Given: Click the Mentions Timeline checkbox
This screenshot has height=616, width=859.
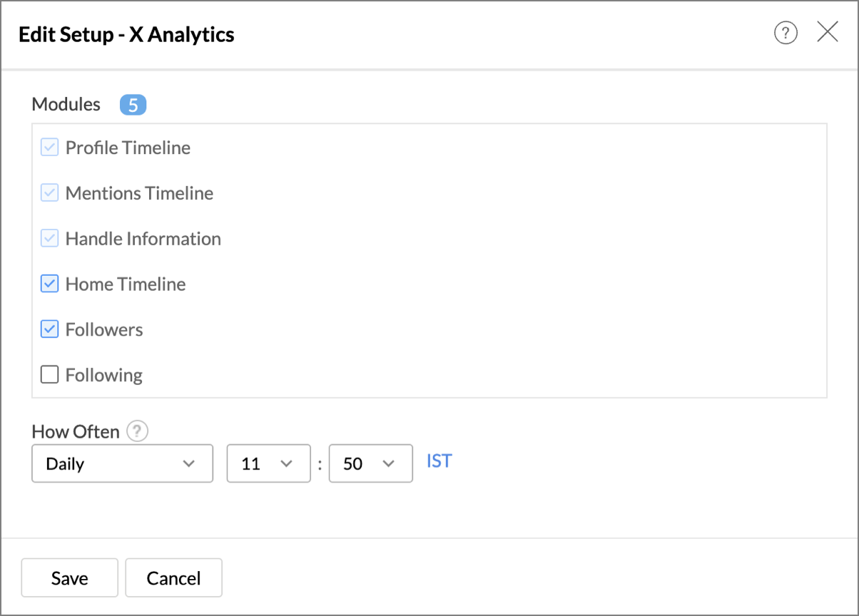Looking at the screenshot, I should 49,193.
